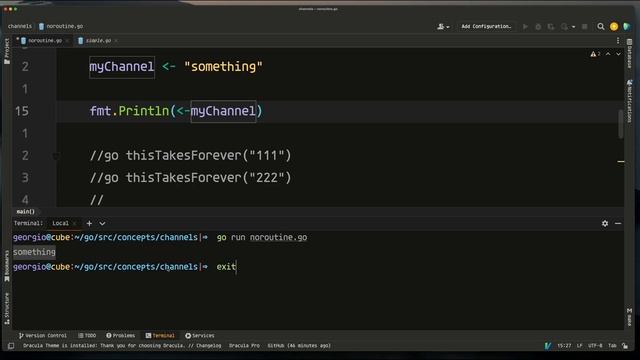
Task: Open the Project tool window sidebar
Action: pyautogui.click(x=7, y=51)
